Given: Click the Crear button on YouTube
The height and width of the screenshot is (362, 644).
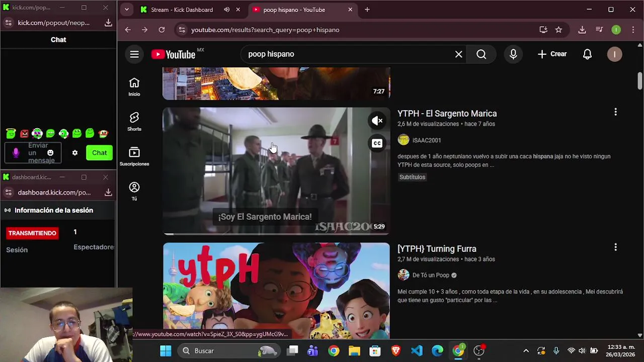Looking at the screenshot, I should click(x=552, y=54).
